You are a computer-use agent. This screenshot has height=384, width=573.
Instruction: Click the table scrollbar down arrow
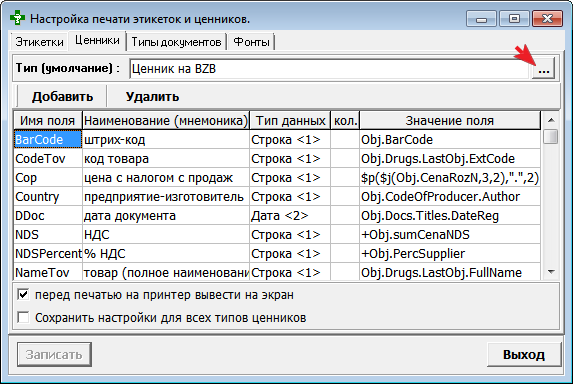(x=551, y=272)
